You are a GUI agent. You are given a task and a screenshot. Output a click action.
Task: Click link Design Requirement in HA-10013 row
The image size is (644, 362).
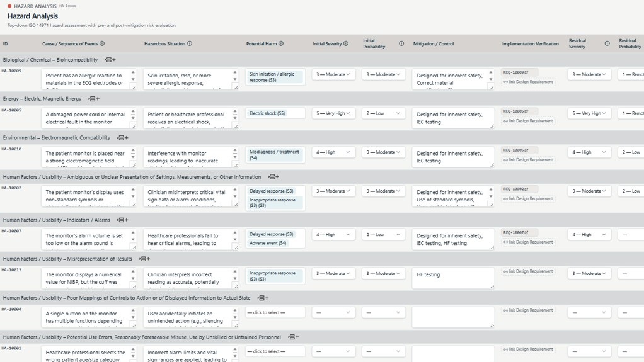click(x=528, y=271)
